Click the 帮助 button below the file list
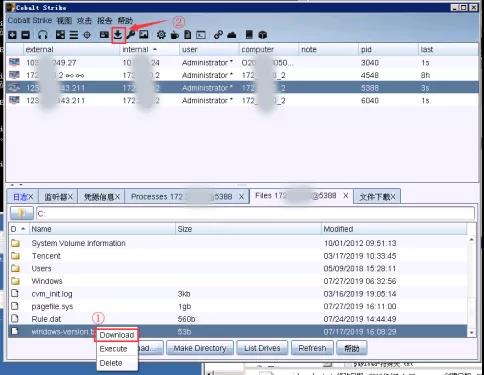484x375 pixels. [352, 348]
